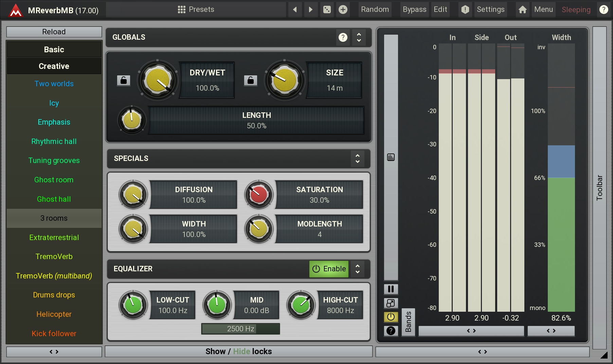Click the 2500 Hz mid frequency slider
This screenshot has width=613, height=364.
click(240, 329)
